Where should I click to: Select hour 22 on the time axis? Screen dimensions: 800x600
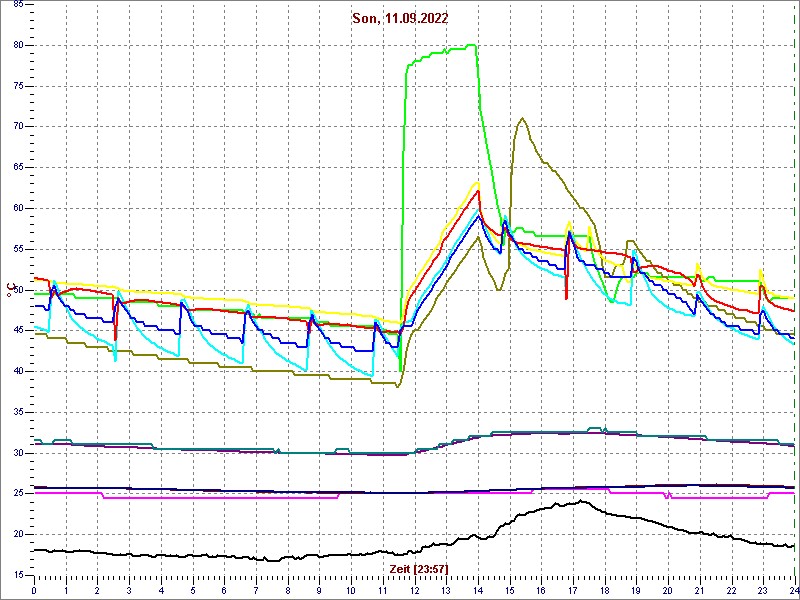coord(732,591)
